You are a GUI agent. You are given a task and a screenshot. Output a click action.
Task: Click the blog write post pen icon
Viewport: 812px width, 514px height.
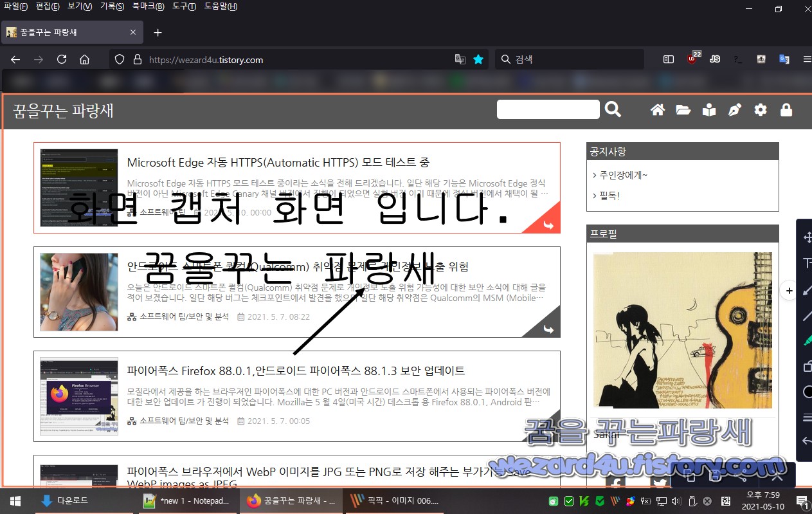pos(734,110)
